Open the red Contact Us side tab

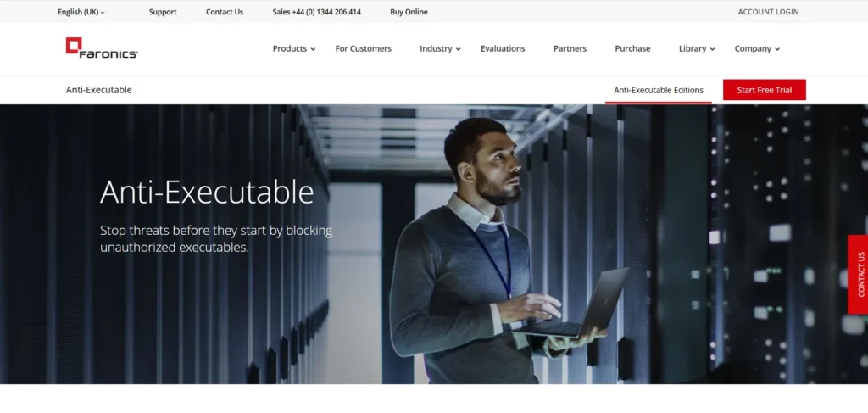[x=859, y=274]
